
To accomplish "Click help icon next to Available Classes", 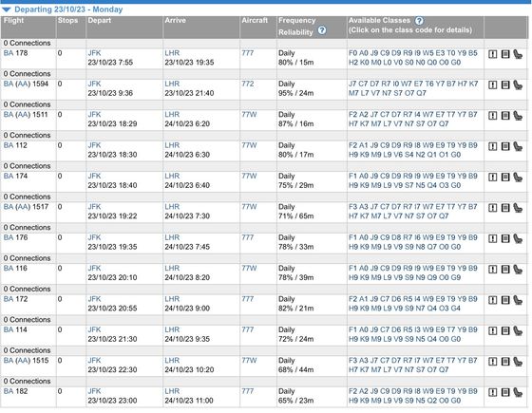I will 419,21.
